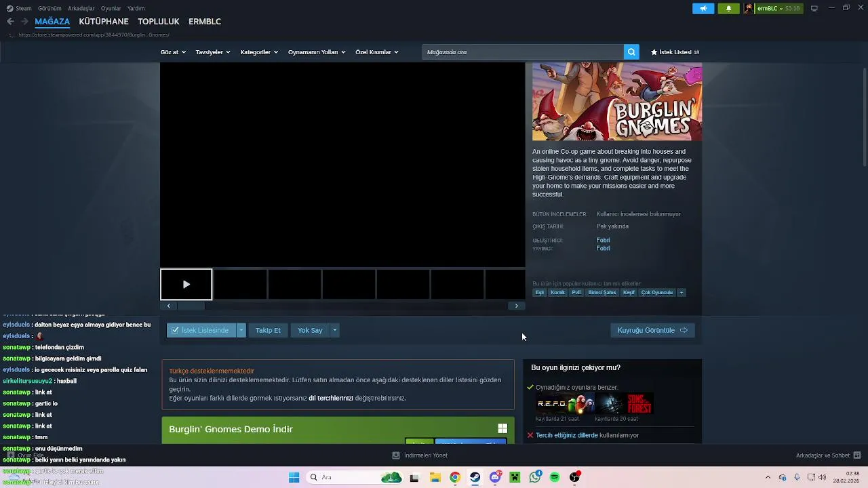Open publisher link Fobri next to YAYINCI
Viewport: 868px width, 488px height.
point(603,249)
